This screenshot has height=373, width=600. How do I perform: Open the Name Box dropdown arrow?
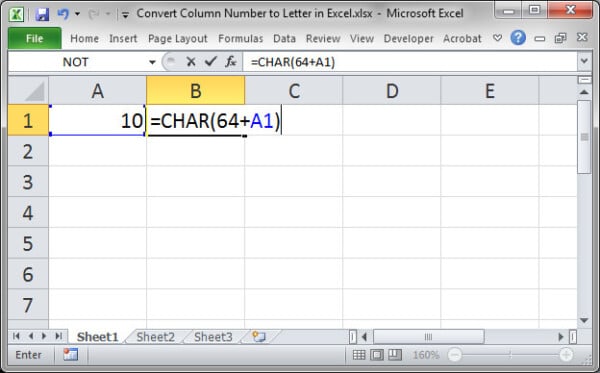click(x=152, y=62)
